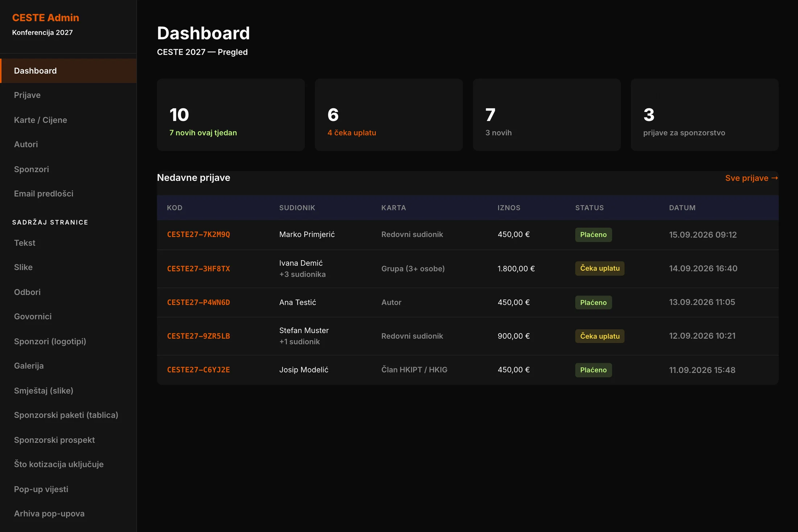The width and height of the screenshot is (798, 532).
Task: Go to Karte / Cijene section
Action: (x=68, y=120)
